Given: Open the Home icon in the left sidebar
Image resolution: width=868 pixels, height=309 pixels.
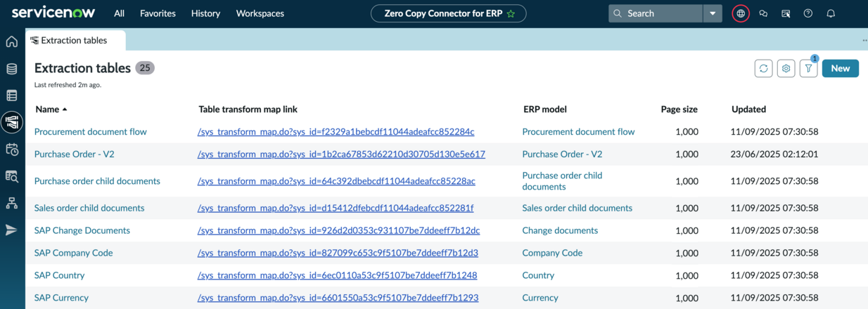Looking at the screenshot, I should tap(11, 41).
